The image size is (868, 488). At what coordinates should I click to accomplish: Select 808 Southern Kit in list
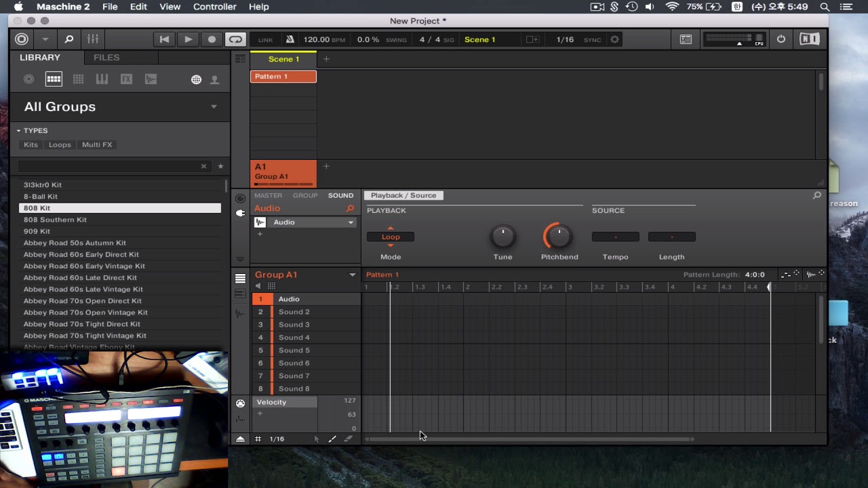120,220
